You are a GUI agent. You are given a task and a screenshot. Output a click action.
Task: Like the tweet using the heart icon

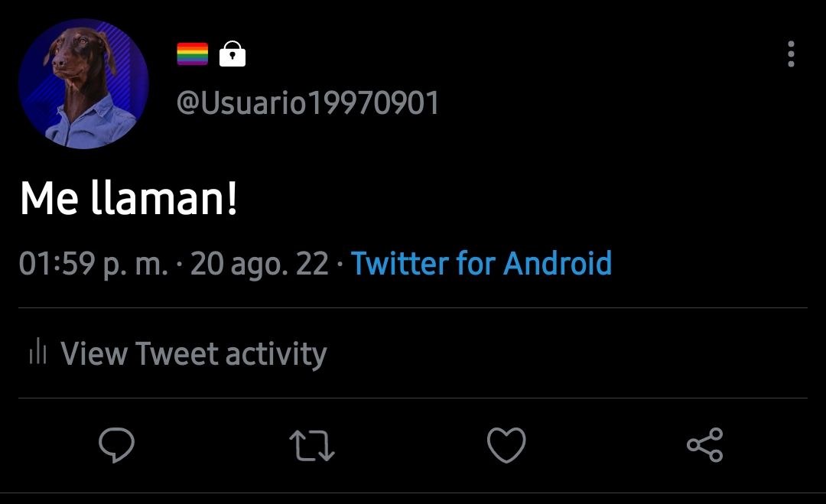[x=506, y=445]
